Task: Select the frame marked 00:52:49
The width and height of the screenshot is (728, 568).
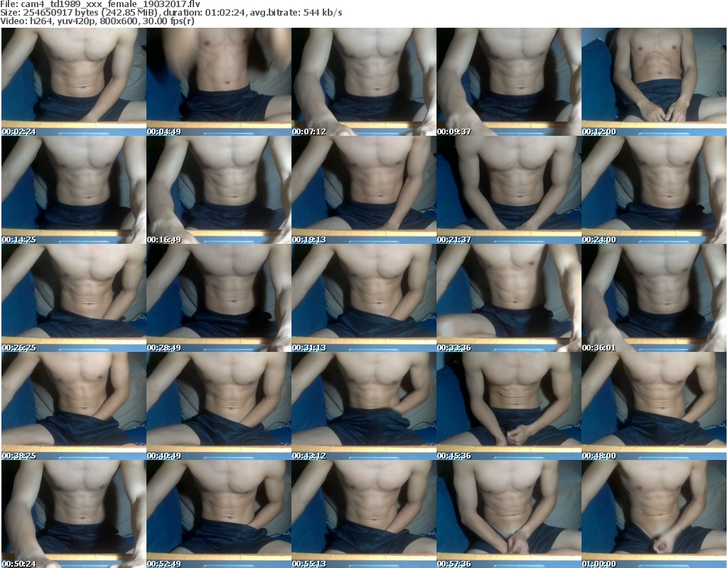Action: (x=219, y=514)
